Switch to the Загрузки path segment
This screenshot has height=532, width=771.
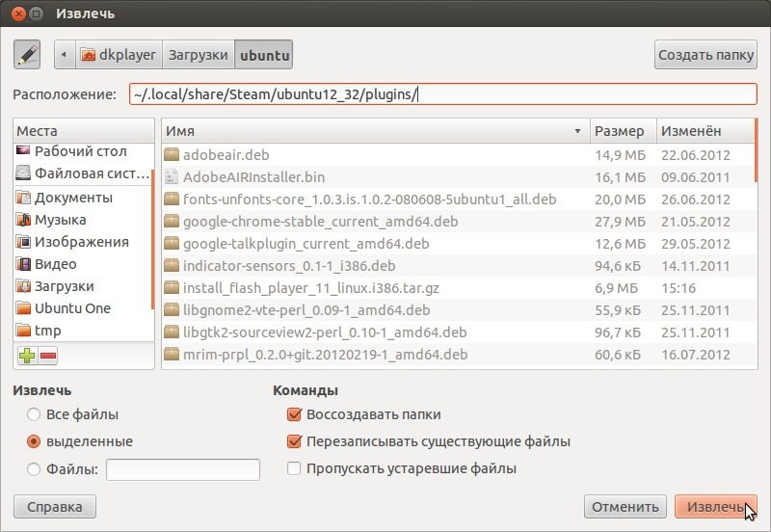[199, 55]
